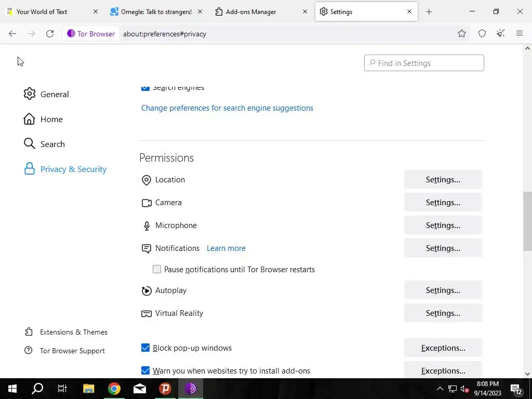Click the page vertical scrollbar thumb
532x399 pixels.
click(x=527, y=221)
